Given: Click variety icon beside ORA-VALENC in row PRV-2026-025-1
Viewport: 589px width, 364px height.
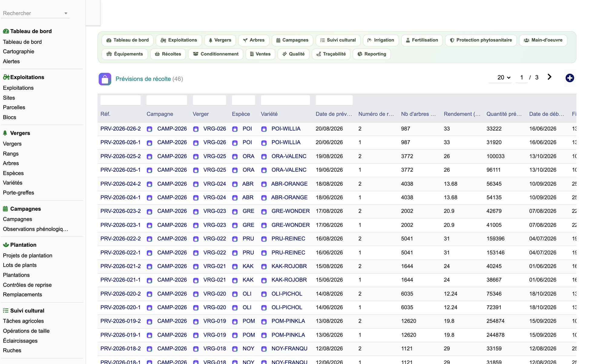Looking at the screenshot, I should (264, 170).
